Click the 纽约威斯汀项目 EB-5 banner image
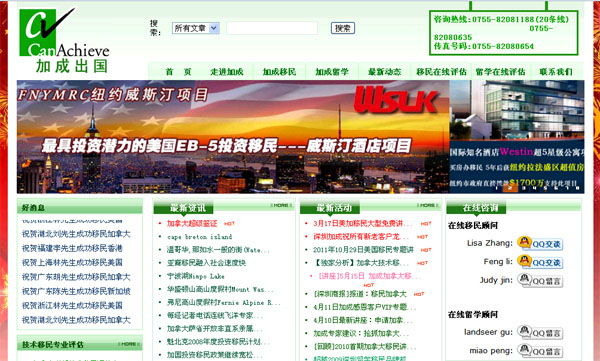Screen dimensions: 600x361 (233, 137)
